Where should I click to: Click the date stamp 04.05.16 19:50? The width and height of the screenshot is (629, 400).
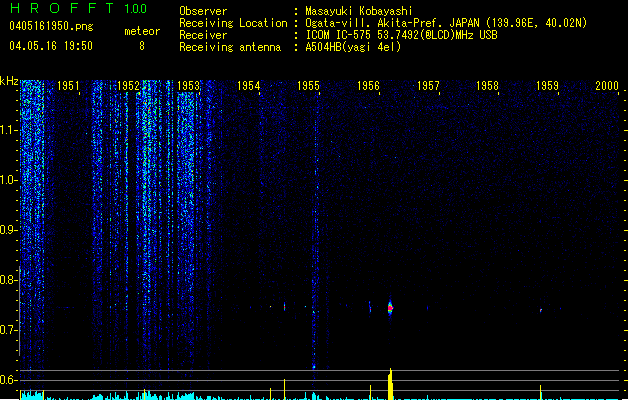(x=51, y=46)
